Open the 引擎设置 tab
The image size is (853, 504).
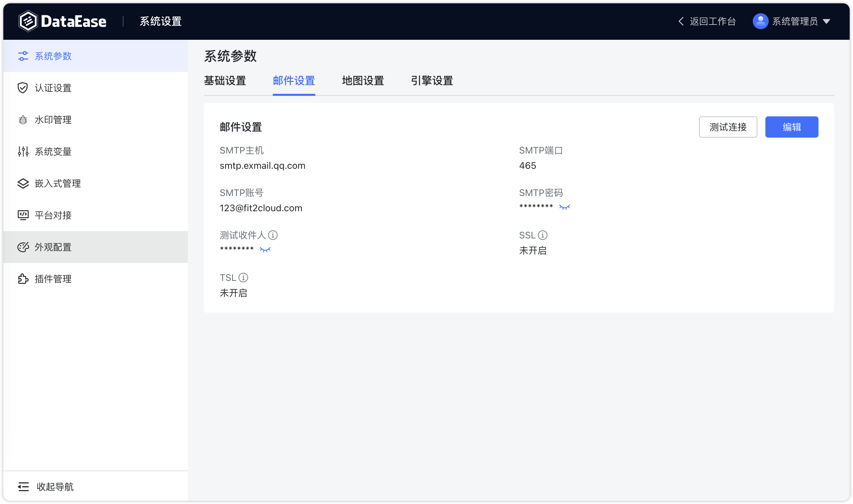(x=432, y=81)
